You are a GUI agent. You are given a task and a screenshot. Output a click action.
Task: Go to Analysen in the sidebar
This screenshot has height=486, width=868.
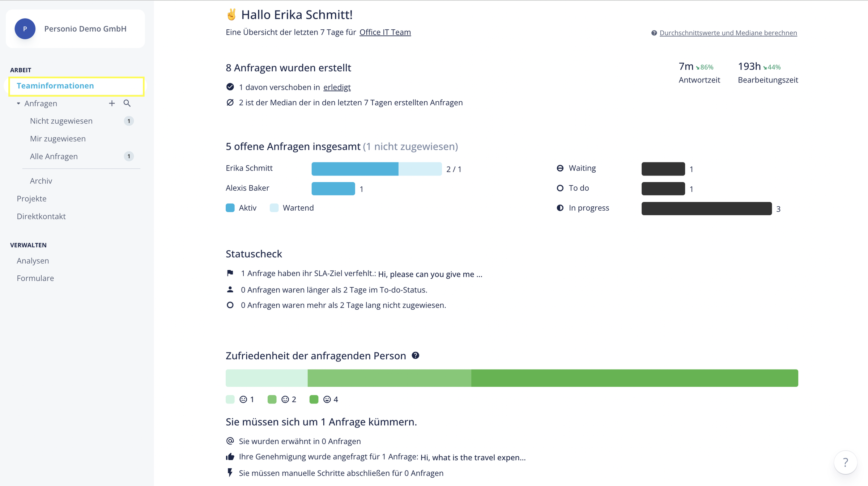(33, 261)
